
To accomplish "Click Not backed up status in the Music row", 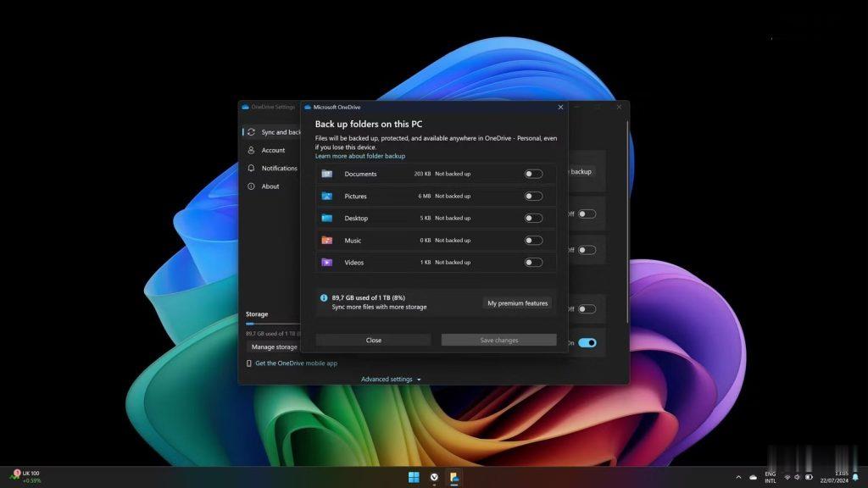I will [x=453, y=240].
